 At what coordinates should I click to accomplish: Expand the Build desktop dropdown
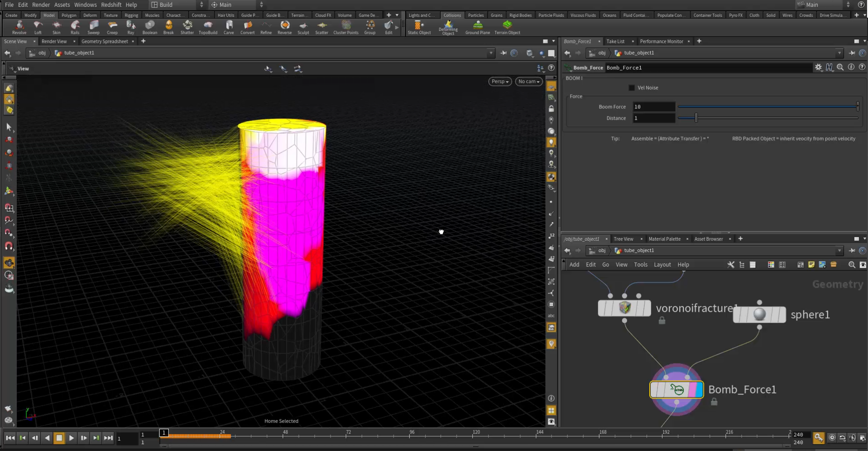[177, 5]
